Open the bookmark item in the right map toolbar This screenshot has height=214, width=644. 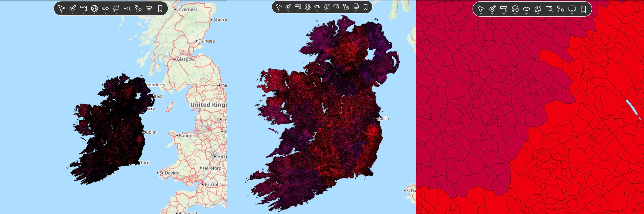tap(583, 9)
